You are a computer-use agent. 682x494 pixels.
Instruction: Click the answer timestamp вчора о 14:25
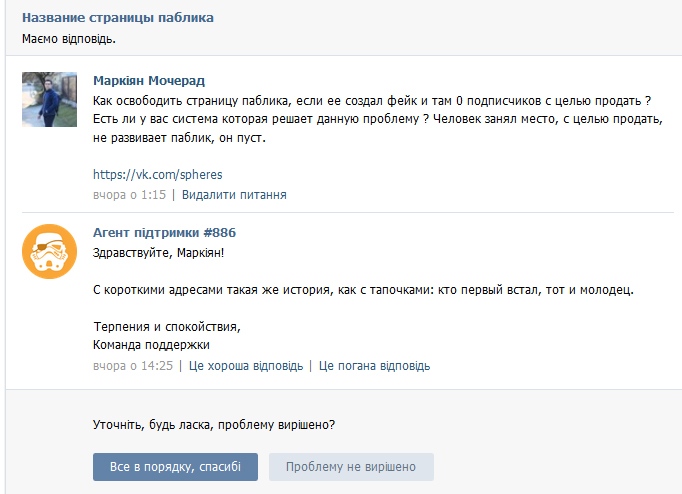[132, 366]
